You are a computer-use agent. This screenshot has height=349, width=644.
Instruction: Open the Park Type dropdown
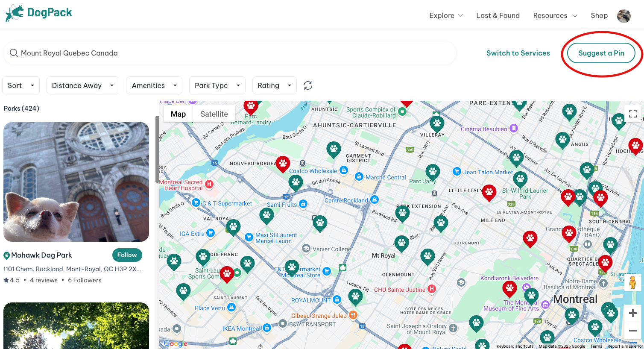217,85
